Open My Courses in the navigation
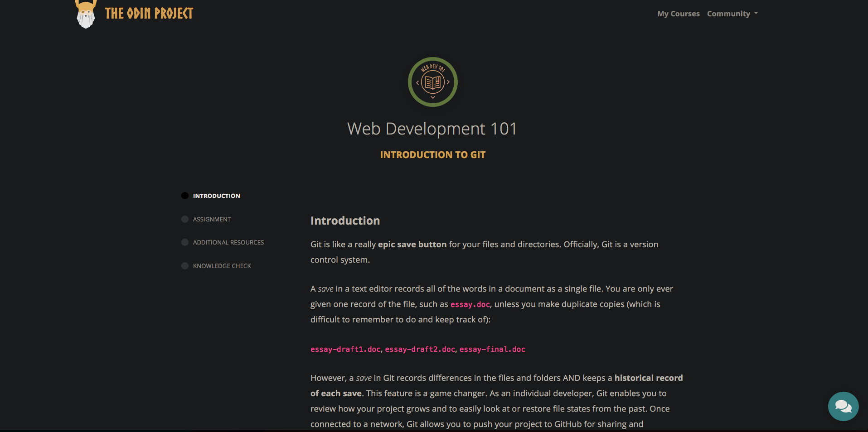This screenshot has height=432, width=868. [679, 14]
